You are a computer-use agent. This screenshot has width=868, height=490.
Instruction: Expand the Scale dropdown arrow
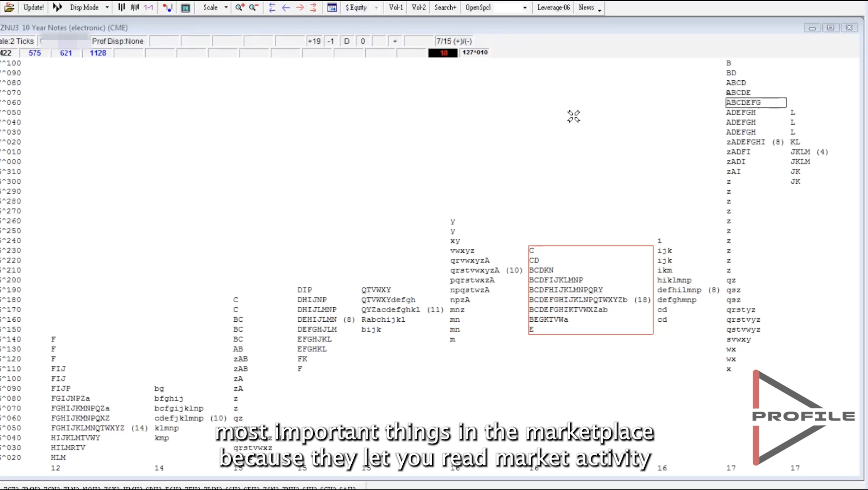(x=226, y=7)
